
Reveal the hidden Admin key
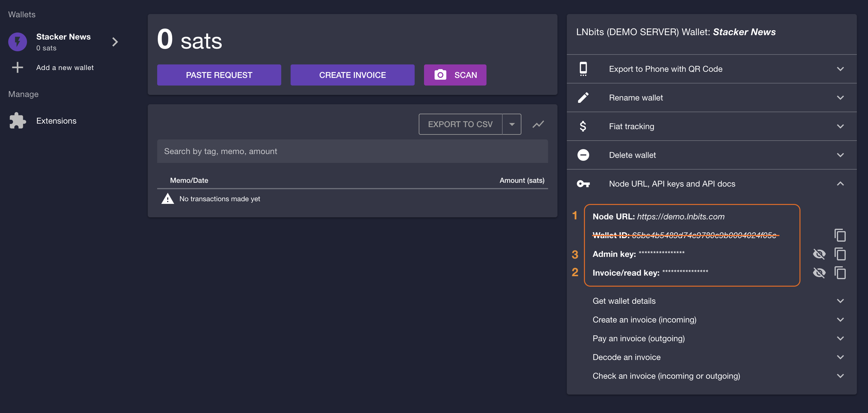(819, 254)
